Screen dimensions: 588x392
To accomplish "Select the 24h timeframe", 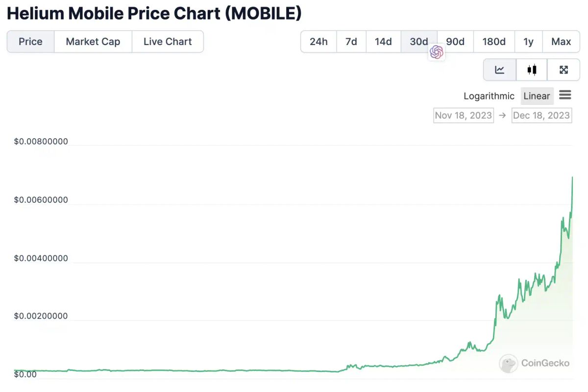I will click(x=318, y=42).
